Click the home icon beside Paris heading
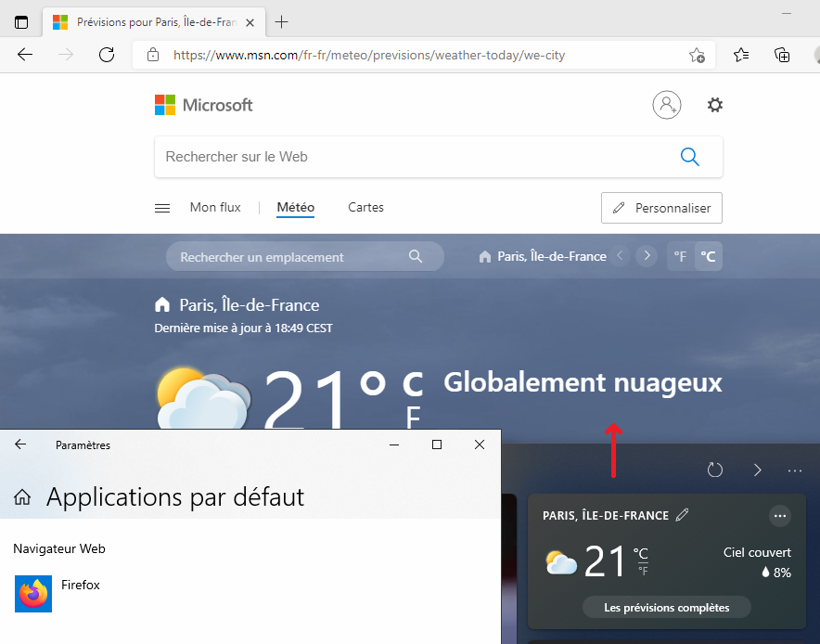The height and width of the screenshot is (644, 820). (162, 304)
